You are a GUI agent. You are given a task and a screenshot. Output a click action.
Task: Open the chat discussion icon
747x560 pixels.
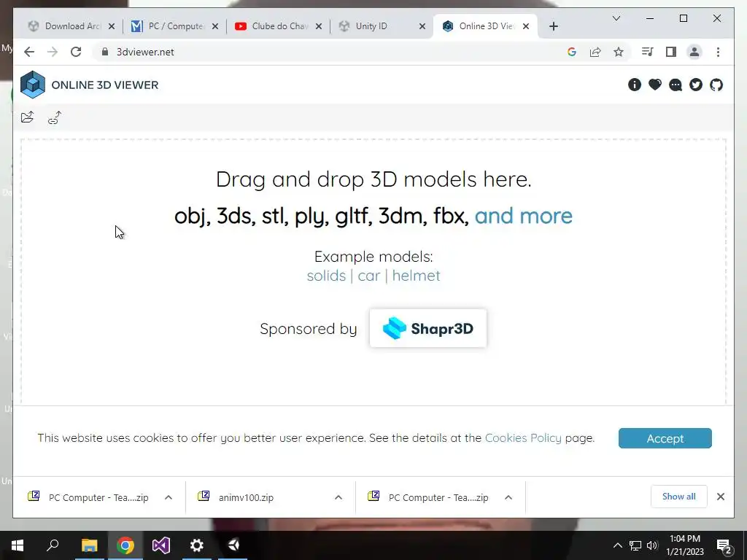pyautogui.click(x=676, y=85)
